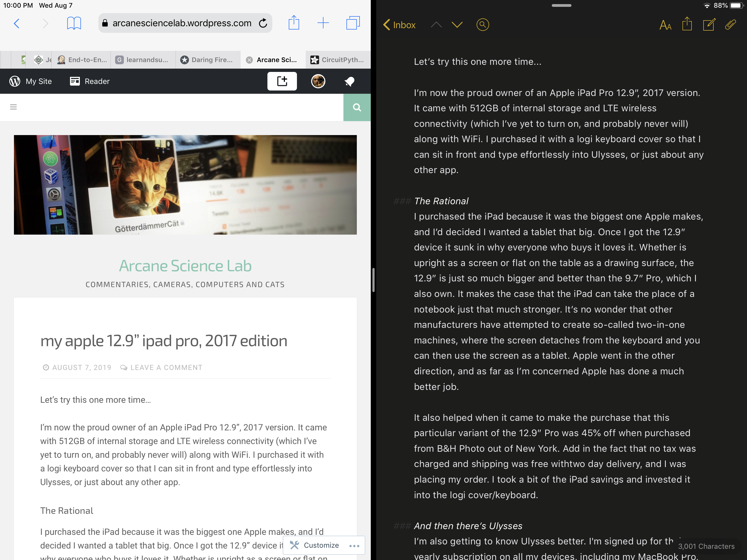
Task: Open the WordPress Reader
Action: [90, 81]
